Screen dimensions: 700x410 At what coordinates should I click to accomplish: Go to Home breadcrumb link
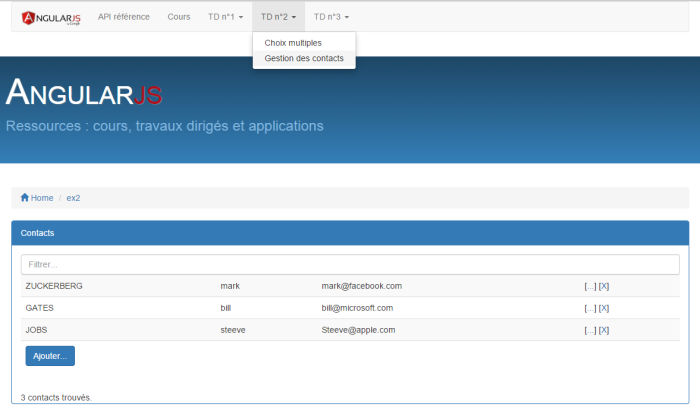click(42, 198)
